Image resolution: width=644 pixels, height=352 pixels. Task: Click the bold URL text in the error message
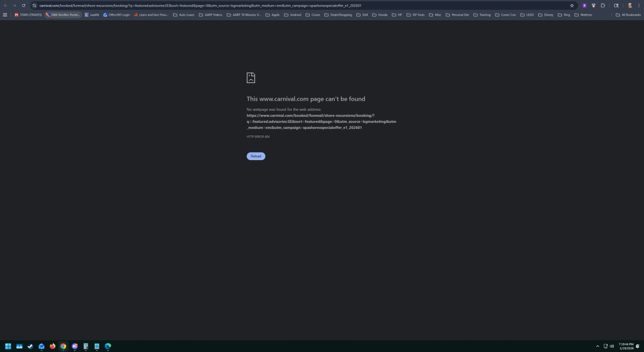point(321,121)
